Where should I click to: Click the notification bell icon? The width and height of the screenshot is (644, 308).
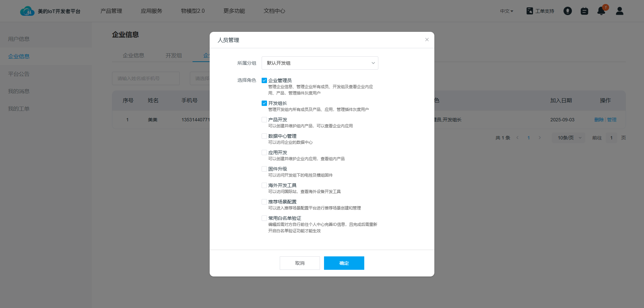601,11
